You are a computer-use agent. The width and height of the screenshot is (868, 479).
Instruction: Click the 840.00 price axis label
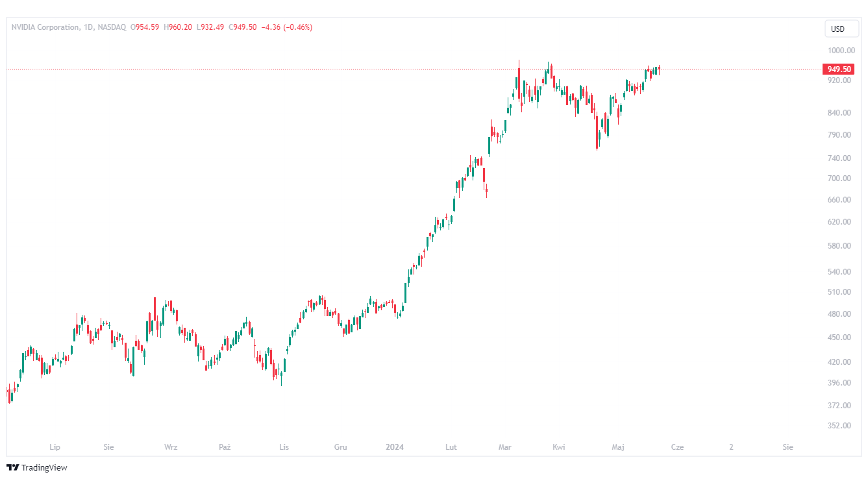tap(840, 113)
